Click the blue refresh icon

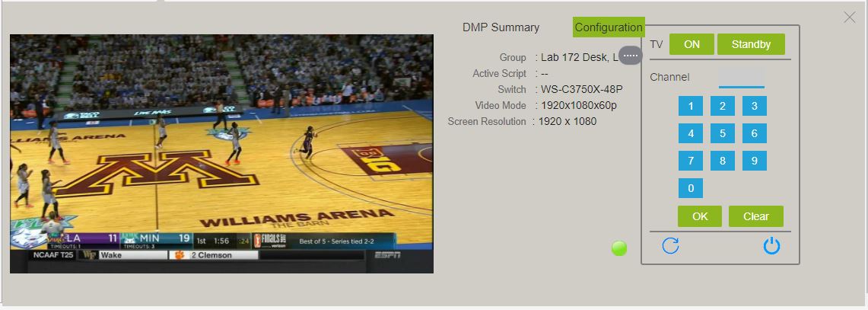tap(670, 246)
